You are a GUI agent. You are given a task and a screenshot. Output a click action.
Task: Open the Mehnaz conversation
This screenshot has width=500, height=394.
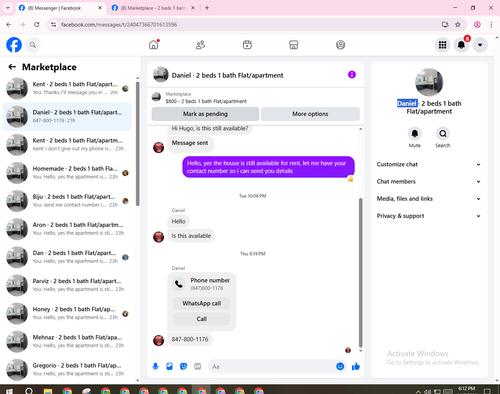click(x=67, y=342)
